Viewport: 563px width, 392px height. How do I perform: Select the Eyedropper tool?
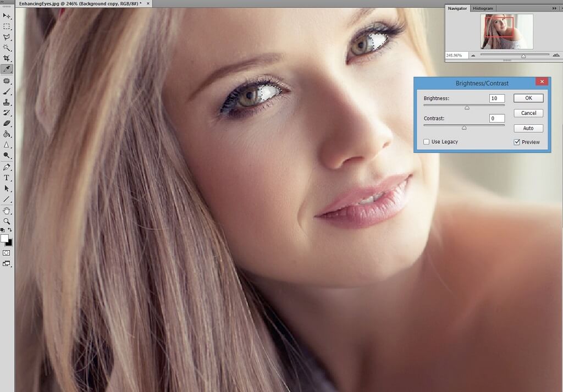(7, 69)
